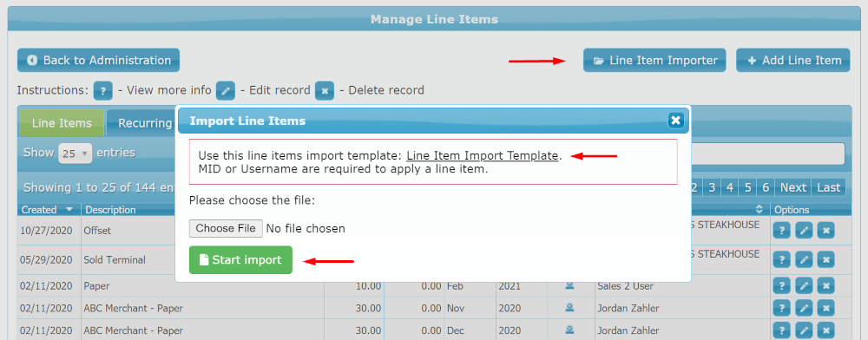Click the green Start import button
868x340 pixels.
pyautogui.click(x=240, y=260)
